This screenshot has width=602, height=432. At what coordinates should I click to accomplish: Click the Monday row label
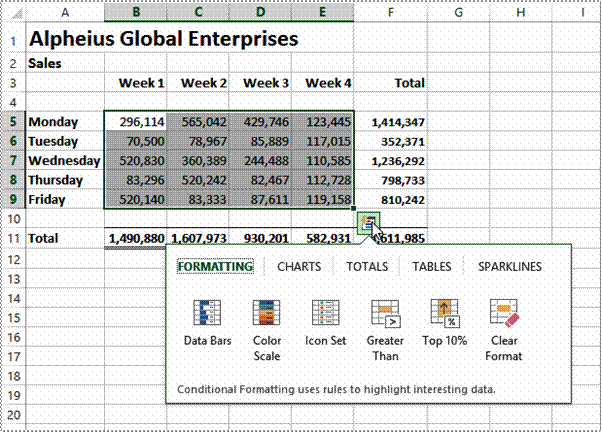(65, 122)
